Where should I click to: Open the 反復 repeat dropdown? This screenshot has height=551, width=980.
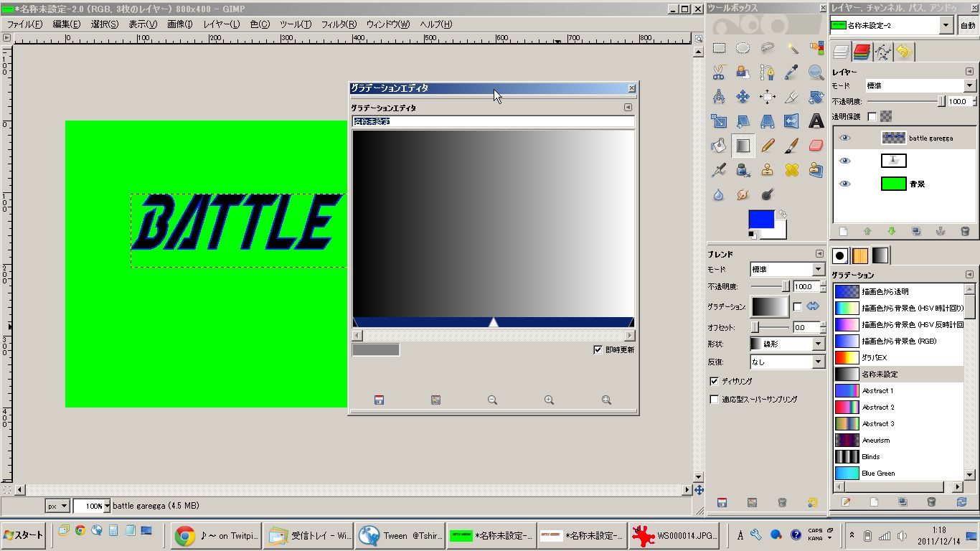tap(787, 362)
